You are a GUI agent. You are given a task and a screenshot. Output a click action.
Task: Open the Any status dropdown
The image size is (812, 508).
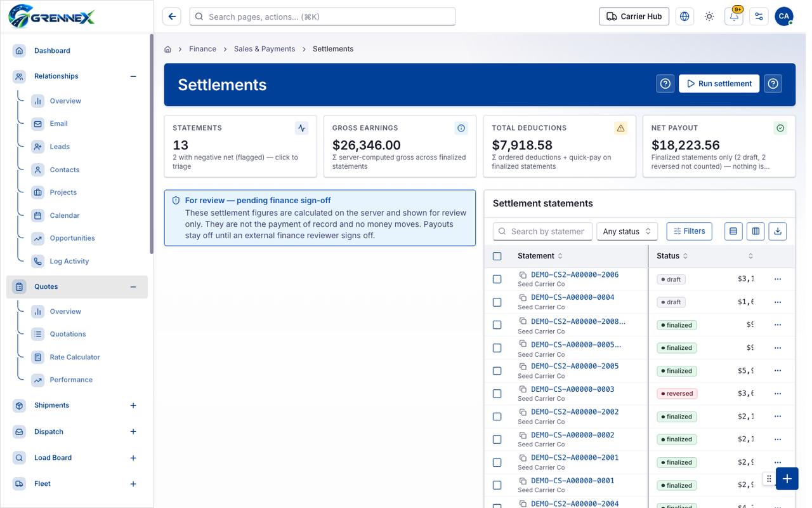click(627, 231)
